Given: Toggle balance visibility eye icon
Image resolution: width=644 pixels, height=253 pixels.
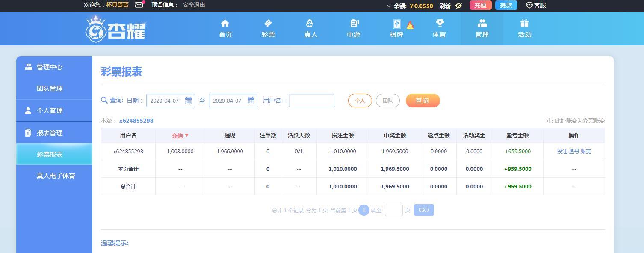Looking at the screenshot, I should pyautogui.click(x=459, y=6).
